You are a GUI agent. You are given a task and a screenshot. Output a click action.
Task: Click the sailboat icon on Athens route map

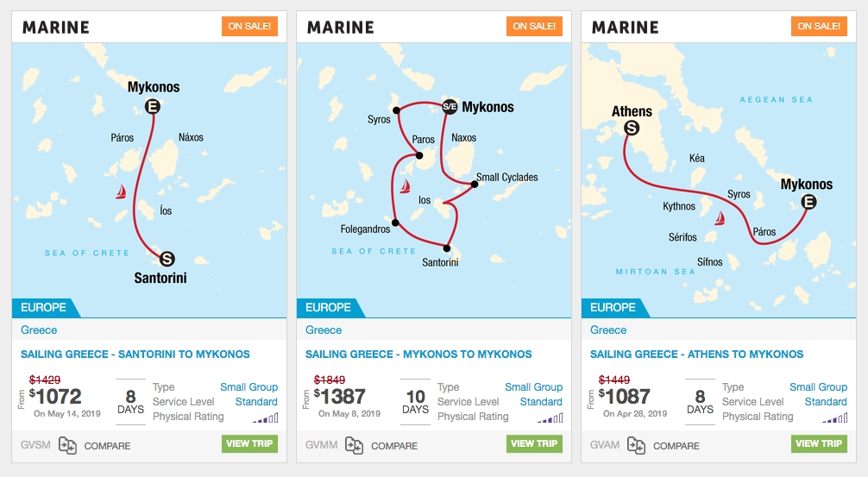[x=720, y=218]
